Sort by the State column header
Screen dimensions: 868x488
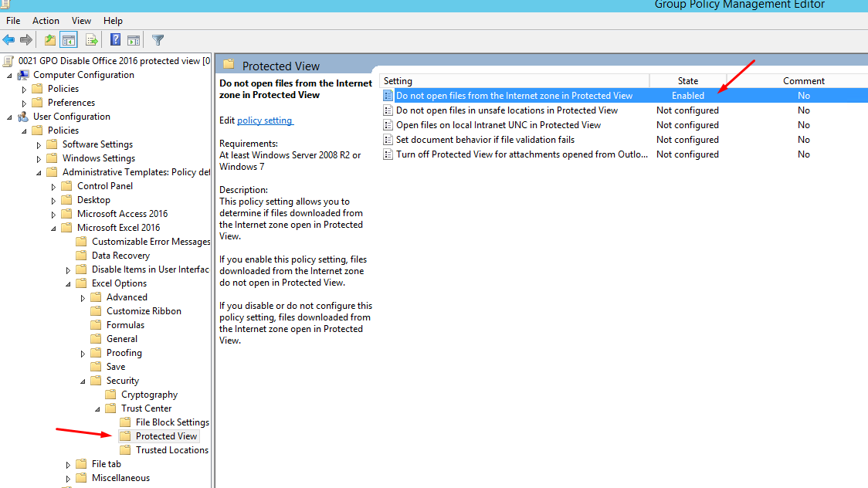click(x=688, y=81)
